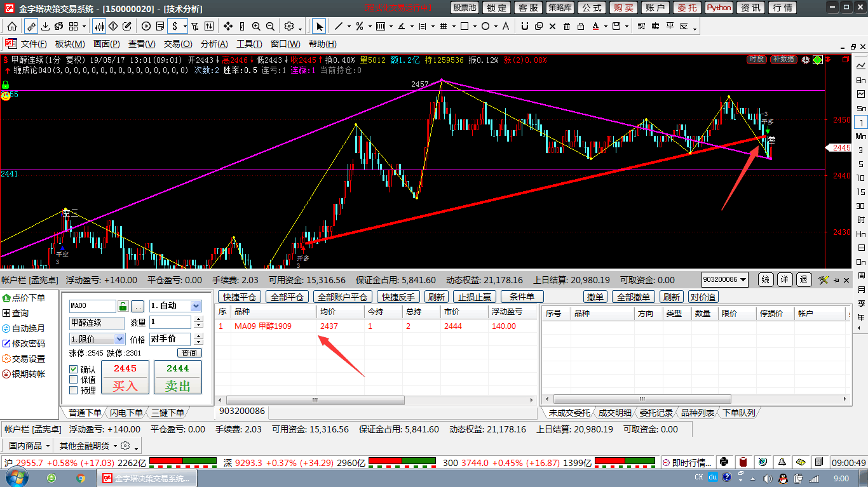
Task: Open the line tool dropdown arrow
Action: (x=349, y=27)
